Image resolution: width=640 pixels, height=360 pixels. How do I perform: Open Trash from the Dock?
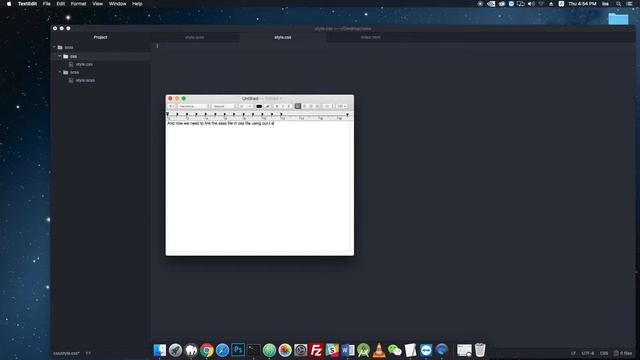point(480,350)
